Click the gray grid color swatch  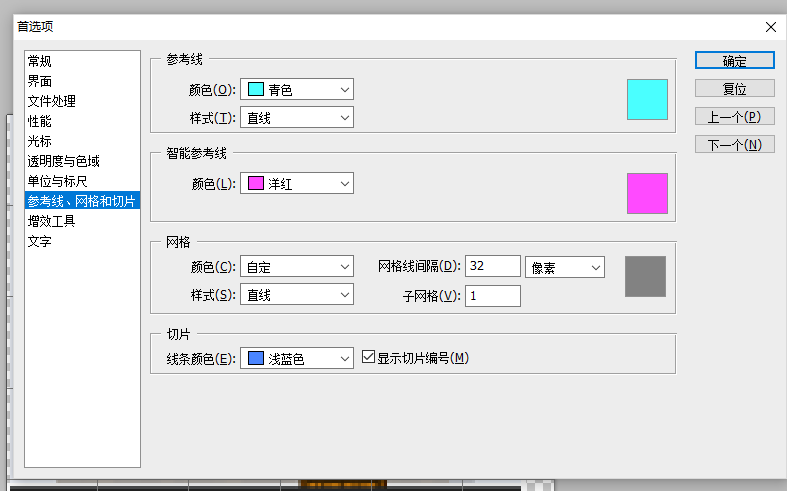click(645, 277)
